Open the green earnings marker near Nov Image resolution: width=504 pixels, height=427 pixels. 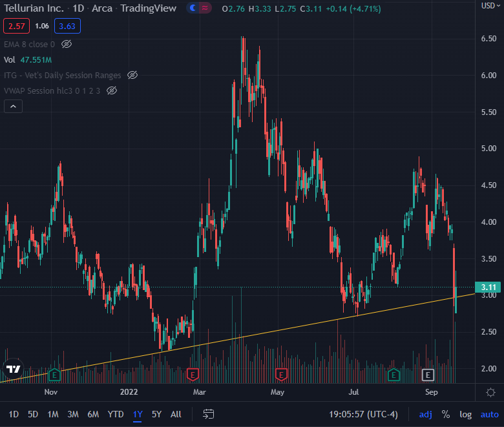coord(54,375)
